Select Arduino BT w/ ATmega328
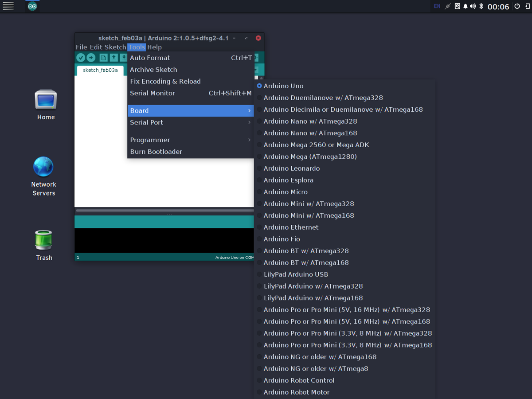Image resolution: width=532 pixels, height=399 pixels. 344,251
